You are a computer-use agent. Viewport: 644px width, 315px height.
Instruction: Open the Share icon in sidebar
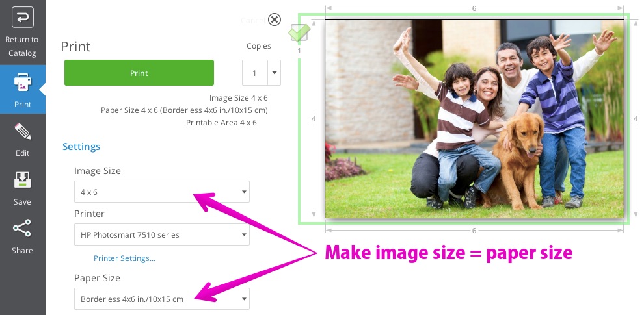tap(21, 228)
